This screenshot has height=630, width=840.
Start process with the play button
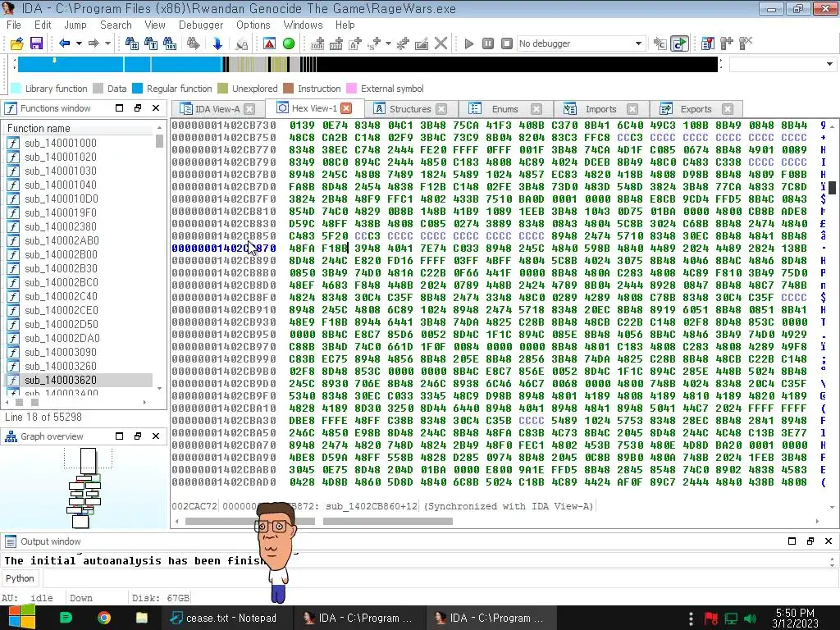468,43
